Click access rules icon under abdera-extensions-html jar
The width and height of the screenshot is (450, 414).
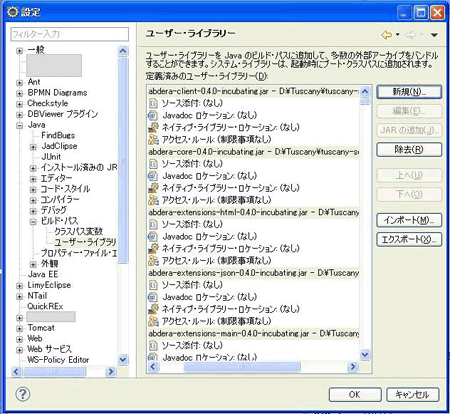tap(153, 261)
